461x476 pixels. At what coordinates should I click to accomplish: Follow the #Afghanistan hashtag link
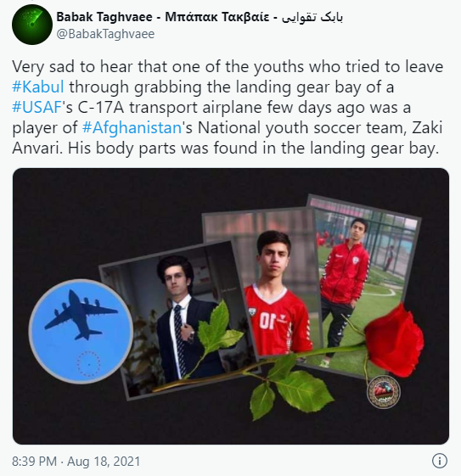132,127
